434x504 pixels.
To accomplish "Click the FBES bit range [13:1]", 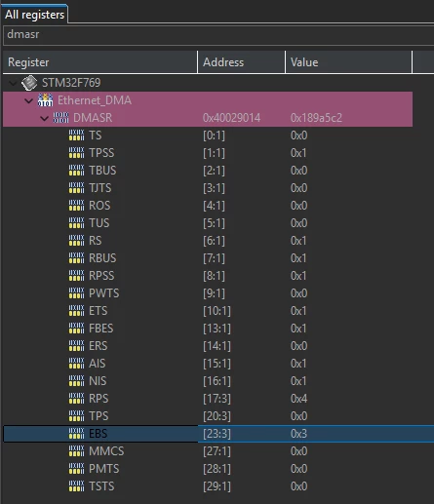I will 217,329.
